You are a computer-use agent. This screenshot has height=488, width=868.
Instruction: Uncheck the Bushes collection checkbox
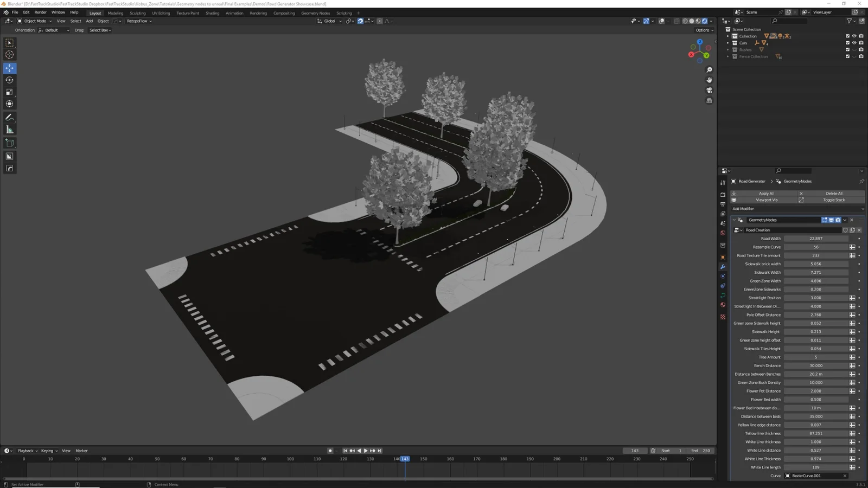coord(847,49)
